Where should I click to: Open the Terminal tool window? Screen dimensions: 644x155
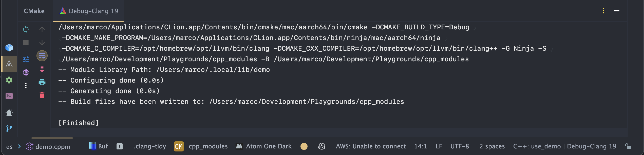(9, 96)
